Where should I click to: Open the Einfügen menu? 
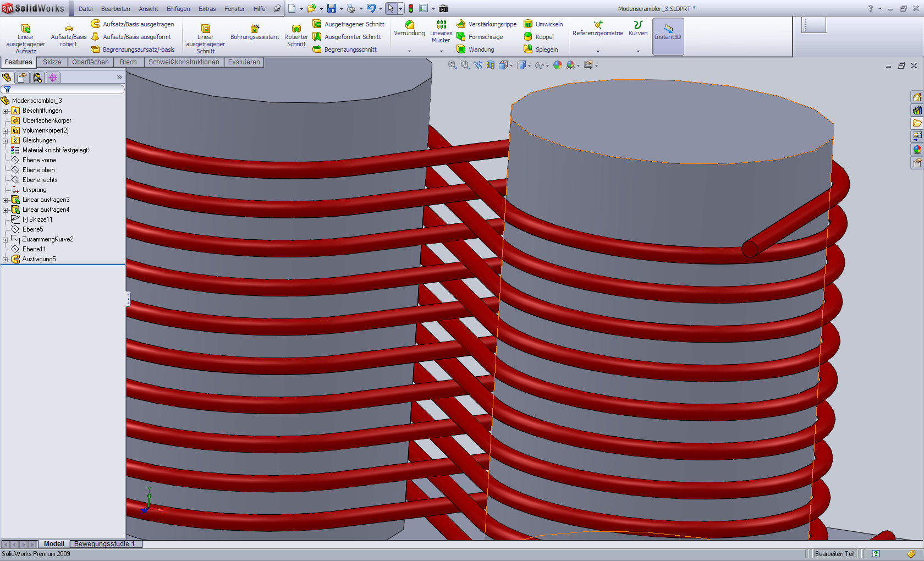point(178,9)
